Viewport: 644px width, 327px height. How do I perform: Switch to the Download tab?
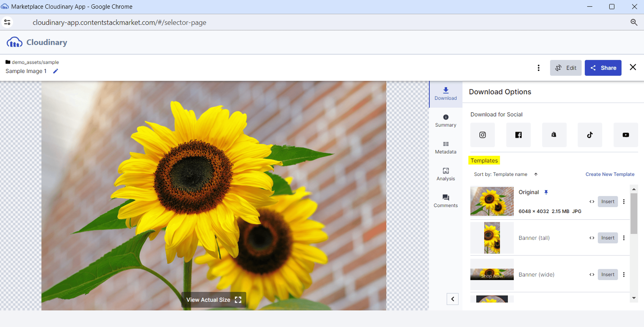coord(445,94)
